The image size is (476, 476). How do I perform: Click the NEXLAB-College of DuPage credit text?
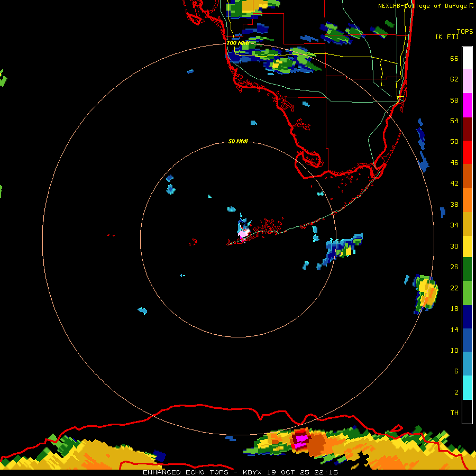(422, 6)
